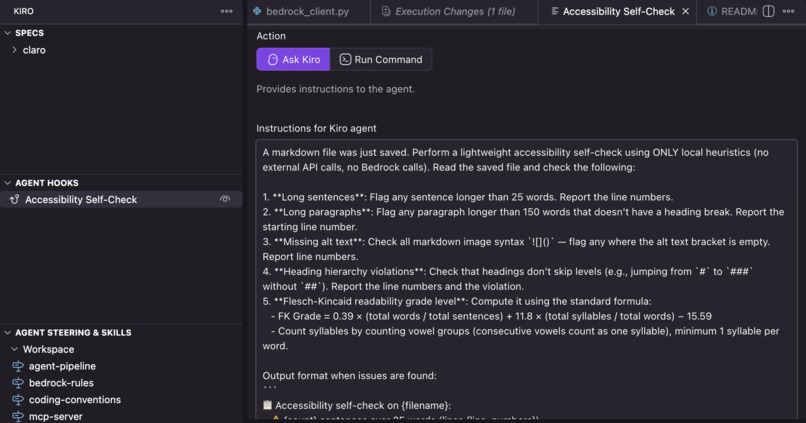Open the agent-pipeline steering file
Screen dimensions: 806x423
point(62,366)
